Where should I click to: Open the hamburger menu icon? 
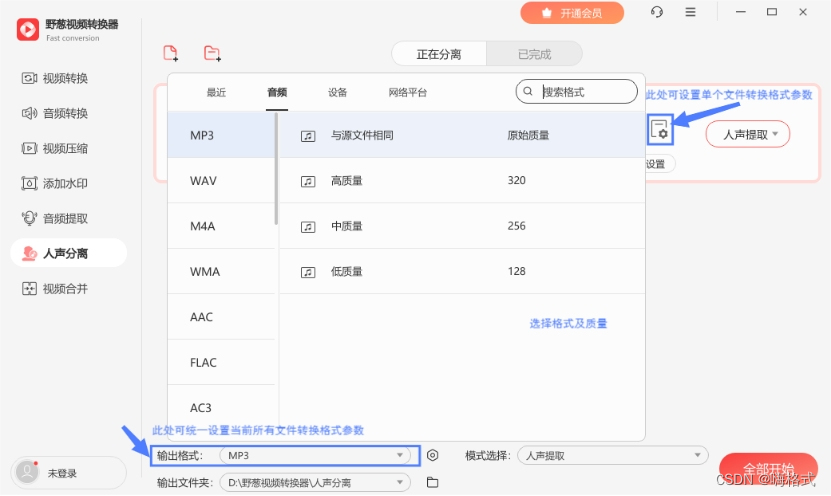pyautogui.click(x=690, y=12)
